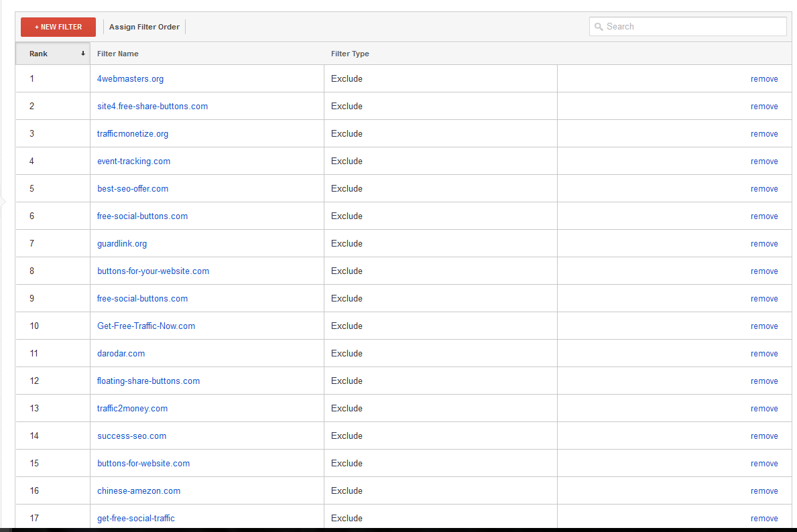
Task: Focus the Search filters field
Action: tap(688, 26)
